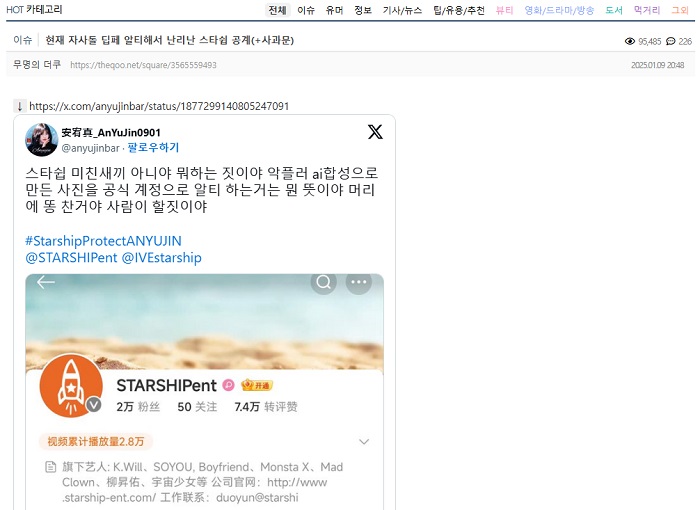This screenshot has height=510, width=700.
Task: Click the view count eye icon
Action: (630, 41)
